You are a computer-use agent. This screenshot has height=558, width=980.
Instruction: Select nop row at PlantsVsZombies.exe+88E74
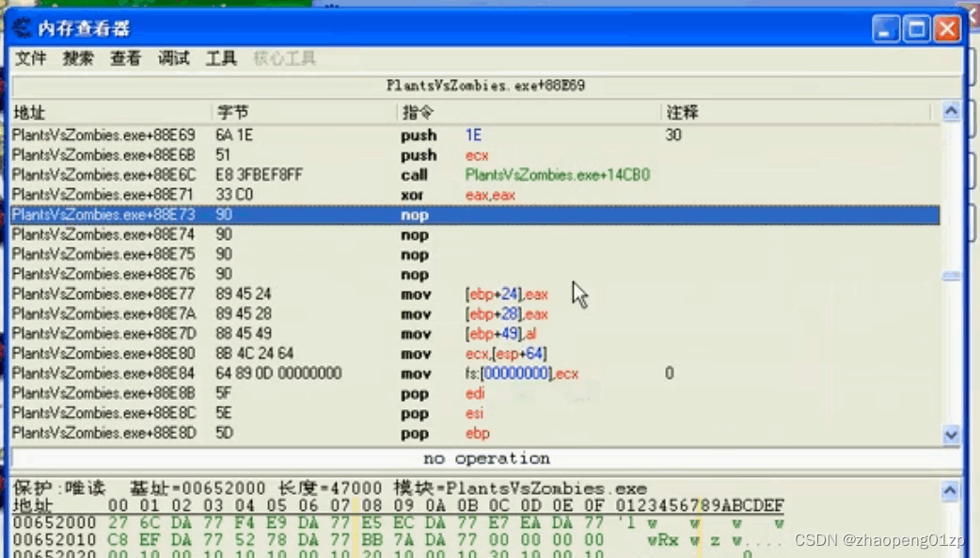pos(475,235)
